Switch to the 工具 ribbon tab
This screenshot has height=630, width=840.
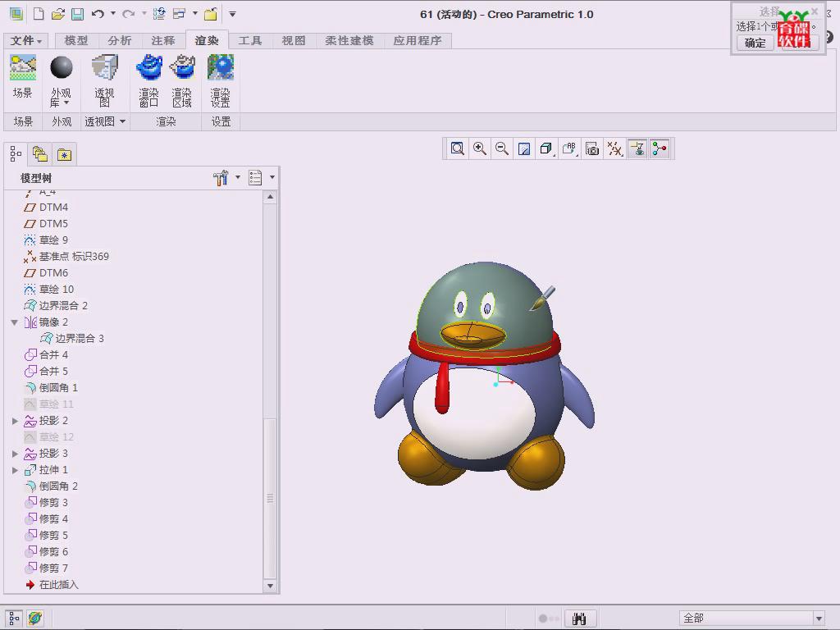click(x=249, y=41)
